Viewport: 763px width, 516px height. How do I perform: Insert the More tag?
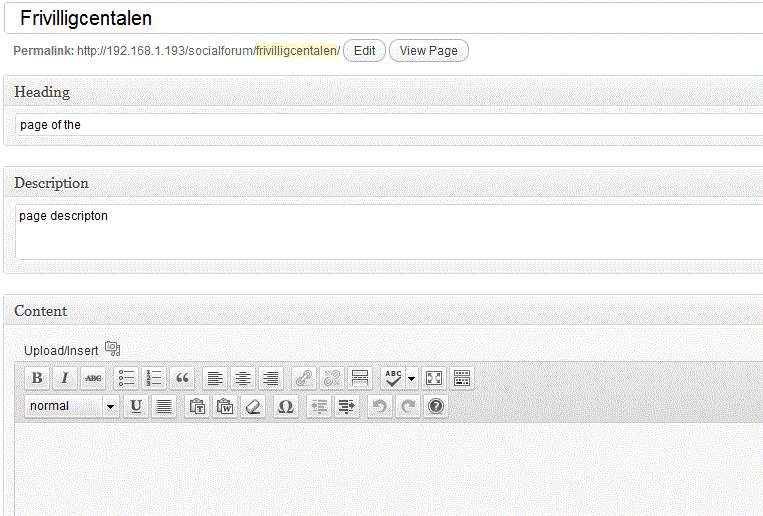pyautogui.click(x=360, y=378)
